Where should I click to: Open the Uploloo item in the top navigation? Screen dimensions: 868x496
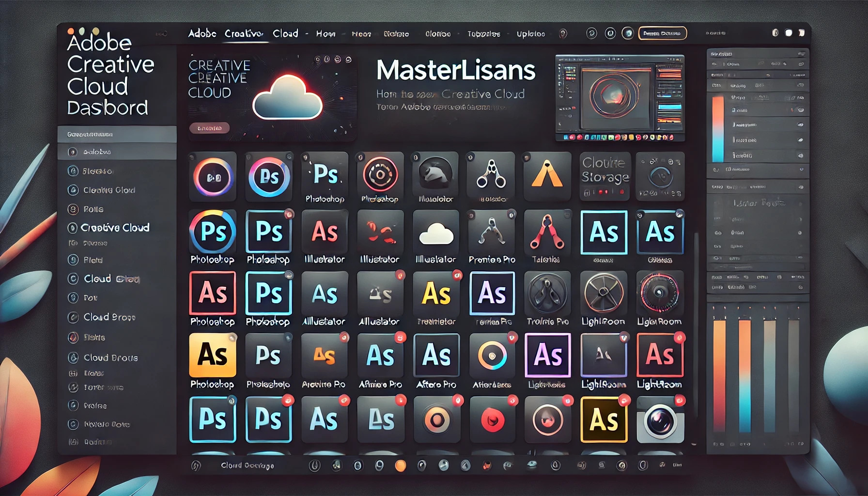pyautogui.click(x=531, y=34)
